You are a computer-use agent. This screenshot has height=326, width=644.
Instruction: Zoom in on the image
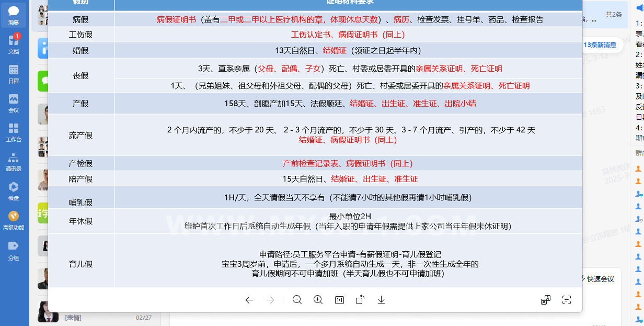(318, 300)
